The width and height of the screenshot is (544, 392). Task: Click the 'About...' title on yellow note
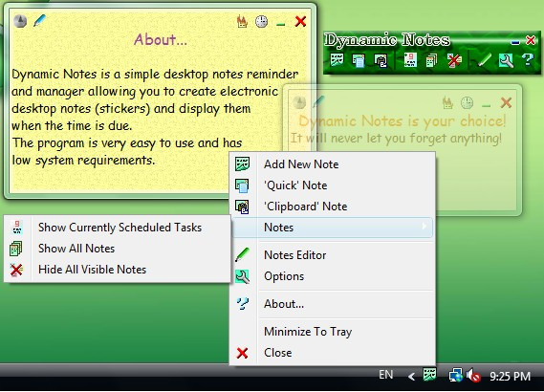161,39
